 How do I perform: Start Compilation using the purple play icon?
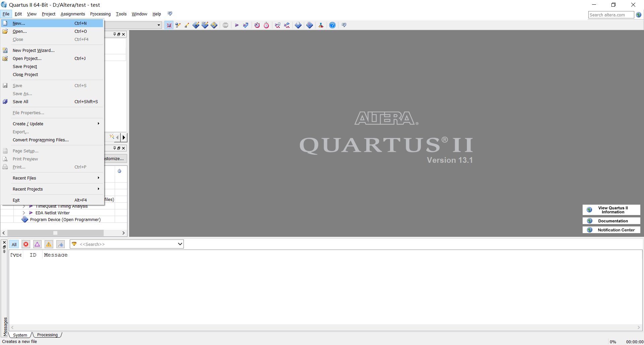pos(237,25)
